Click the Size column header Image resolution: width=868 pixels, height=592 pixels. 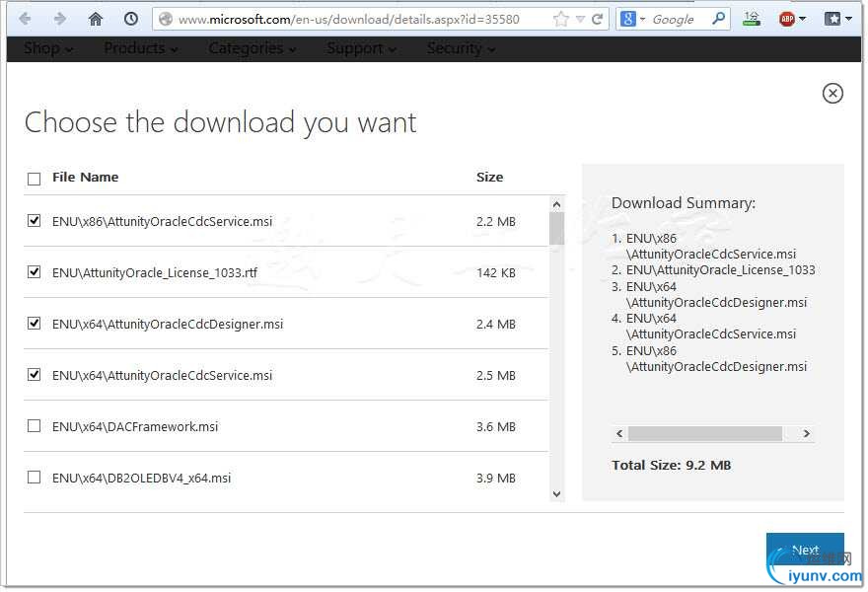tap(489, 178)
